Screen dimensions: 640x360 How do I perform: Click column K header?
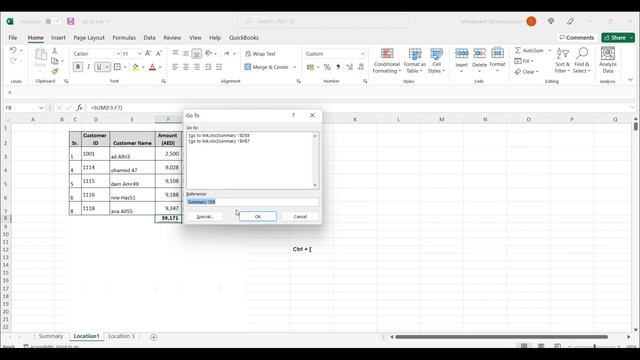[x=355, y=120]
